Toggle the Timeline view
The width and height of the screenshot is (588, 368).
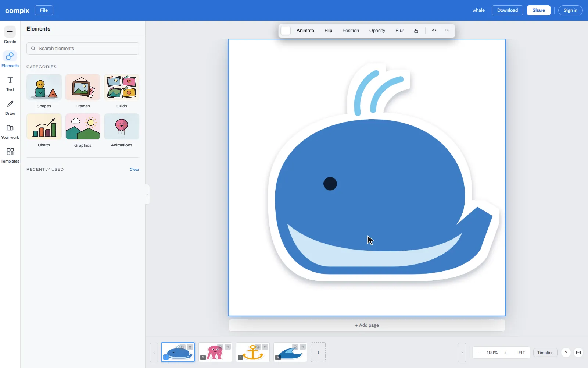[x=545, y=353]
